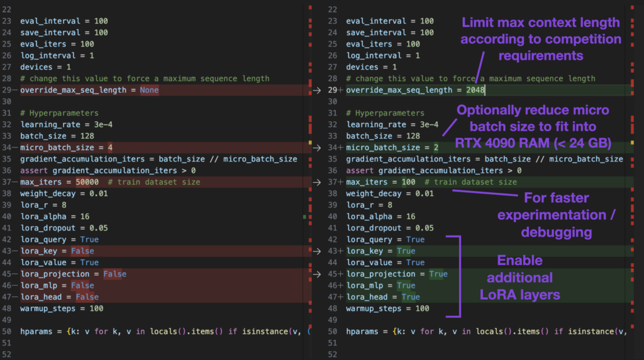
Task: Click the False value of original lora_mlp
Action: click(x=82, y=285)
